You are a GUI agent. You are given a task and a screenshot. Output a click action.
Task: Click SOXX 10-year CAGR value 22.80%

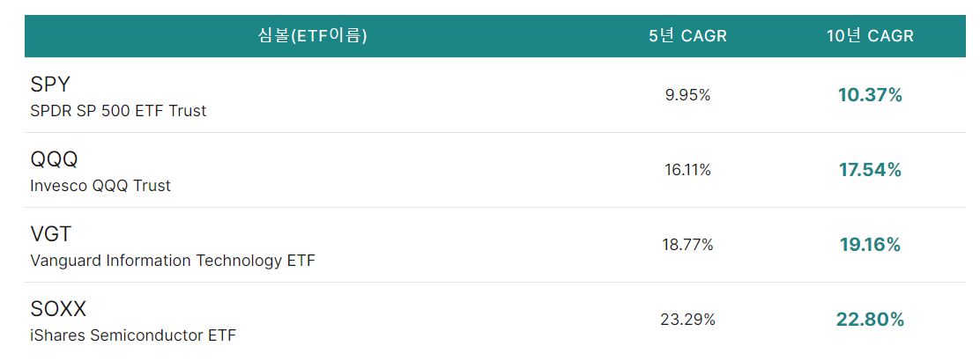870,320
